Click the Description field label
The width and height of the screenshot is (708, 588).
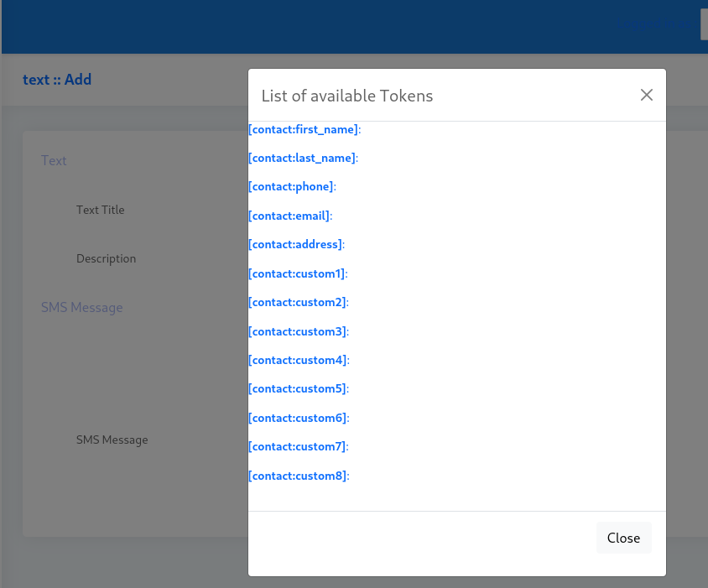(106, 258)
